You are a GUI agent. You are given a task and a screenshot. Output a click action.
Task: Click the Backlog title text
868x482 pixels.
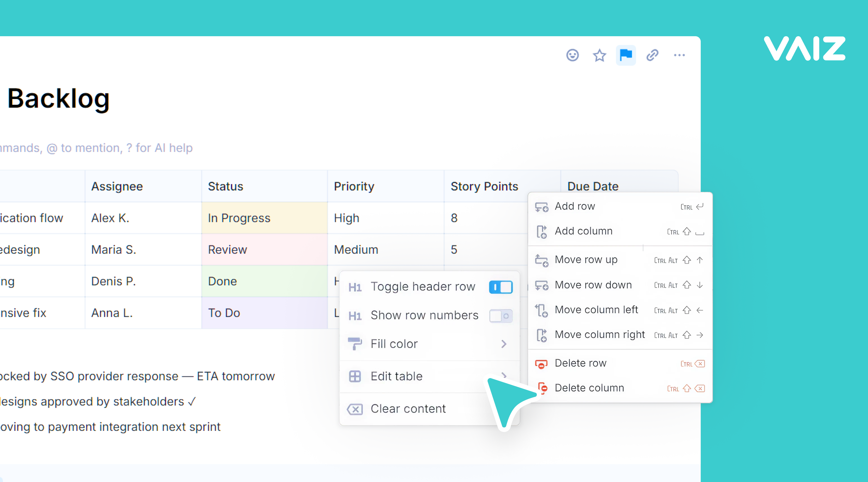tap(59, 98)
